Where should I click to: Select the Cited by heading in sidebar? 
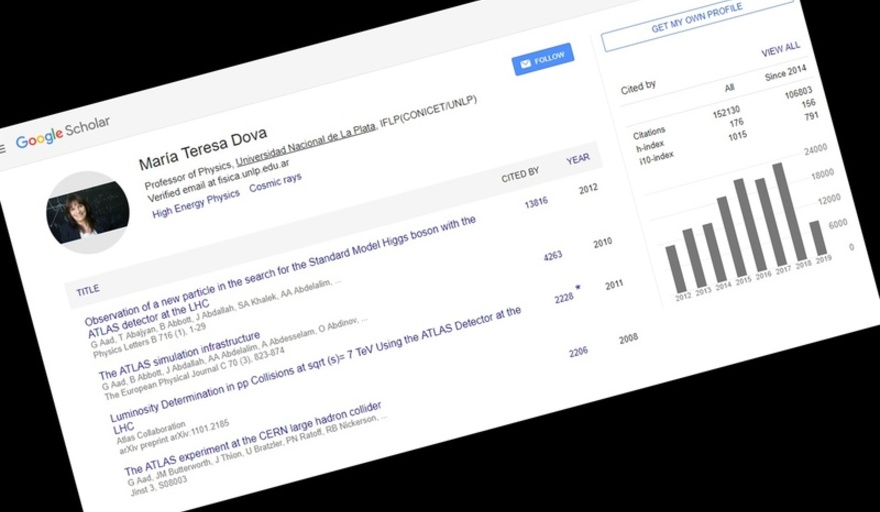click(x=638, y=87)
